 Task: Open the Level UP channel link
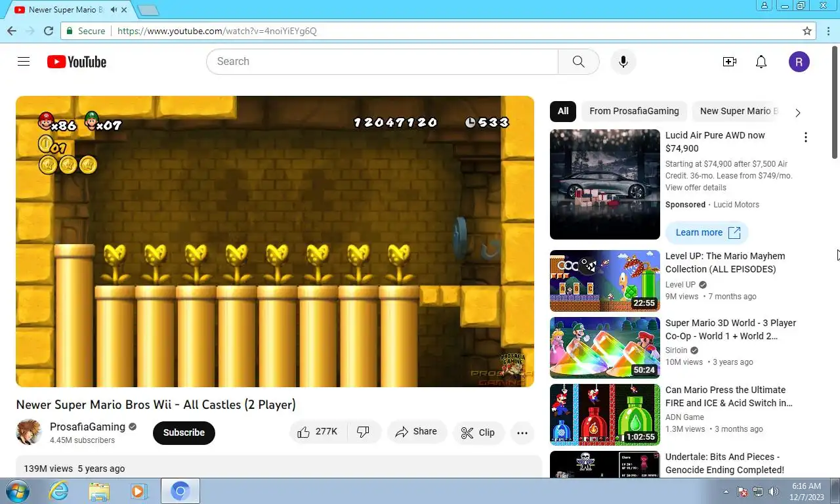tap(681, 285)
